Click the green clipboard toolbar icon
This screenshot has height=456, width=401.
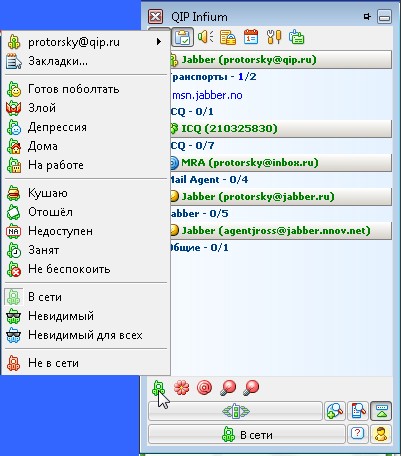296,37
